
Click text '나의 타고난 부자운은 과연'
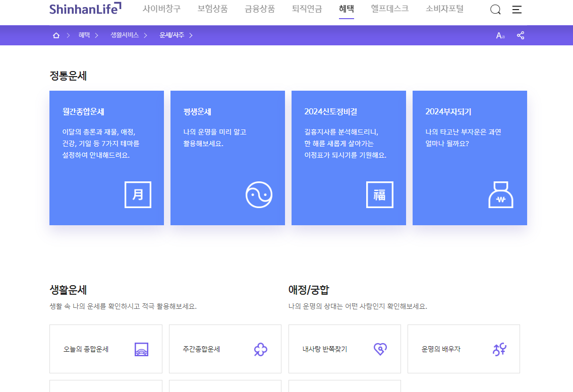(x=463, y=132)
